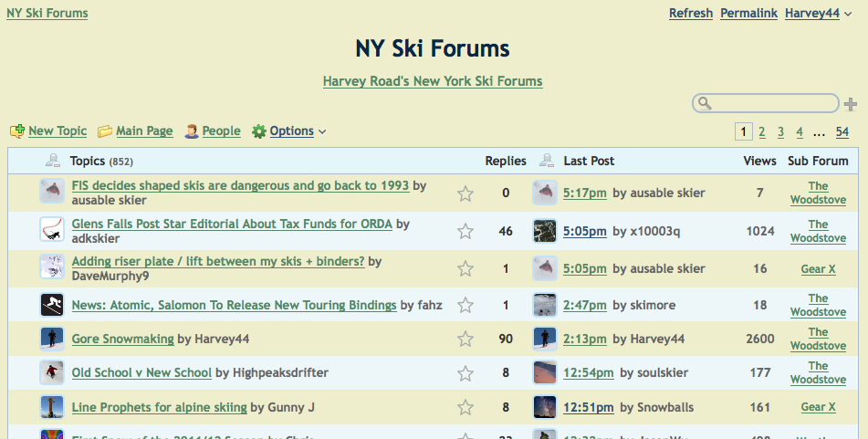Expand the Options dropdown menu

(322, 131)
